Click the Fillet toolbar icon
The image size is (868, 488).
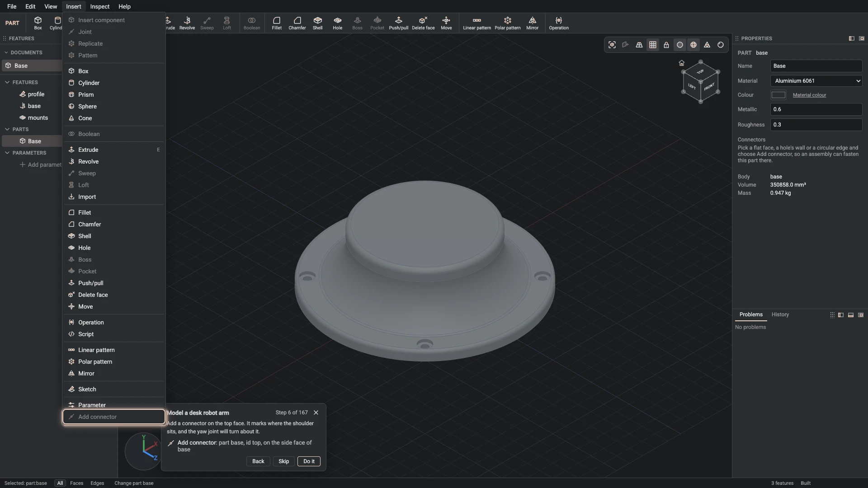[277, 23]
